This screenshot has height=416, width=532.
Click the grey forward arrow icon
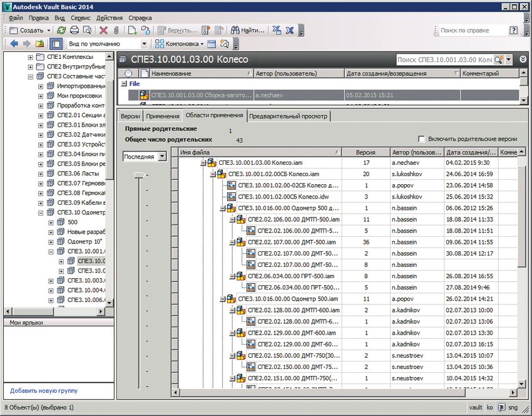coord(27,43)
